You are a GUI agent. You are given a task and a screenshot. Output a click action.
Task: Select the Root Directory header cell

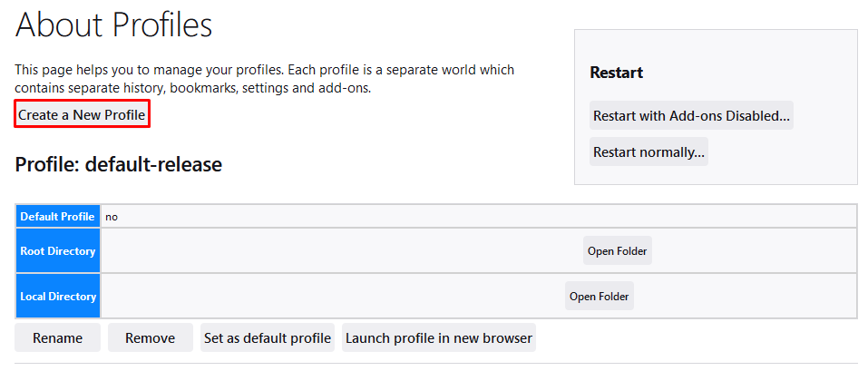tap(58, 251)
